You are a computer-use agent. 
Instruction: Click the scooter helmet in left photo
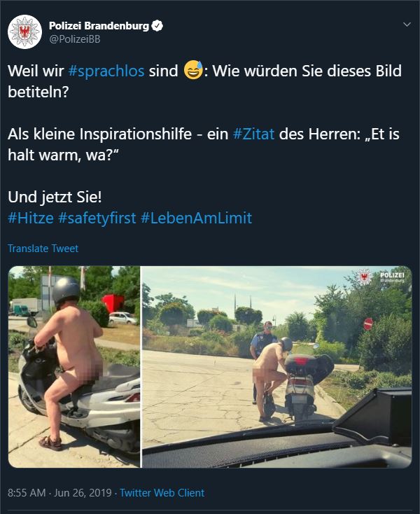(66, 290)
